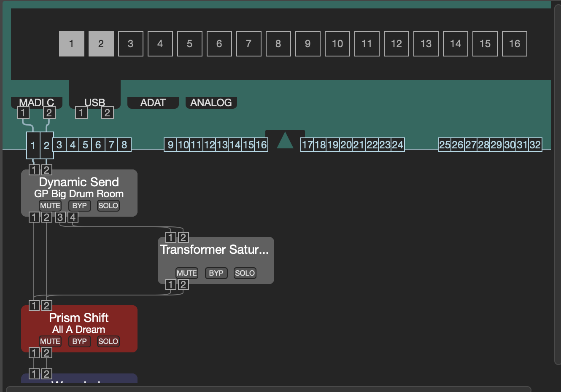
Task: Click input port 2 of Prism Shift
Action: (47, 306)
